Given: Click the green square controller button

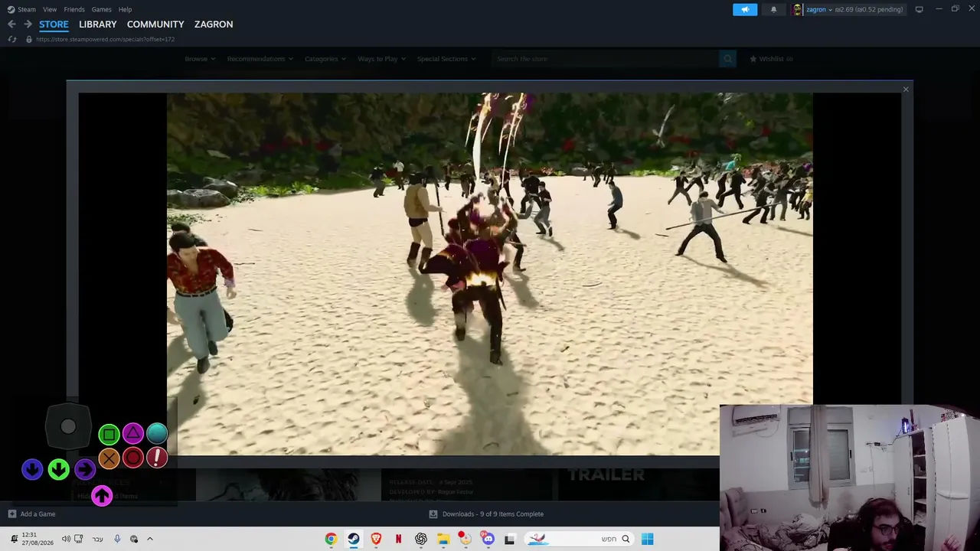Looking at the screenshot, I should click(x=109, y=435).
